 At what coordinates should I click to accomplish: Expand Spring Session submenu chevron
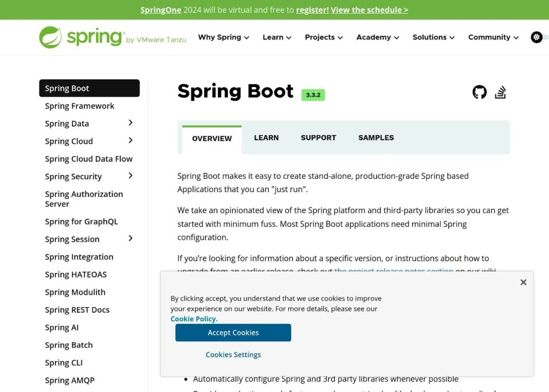pos(131,238)
